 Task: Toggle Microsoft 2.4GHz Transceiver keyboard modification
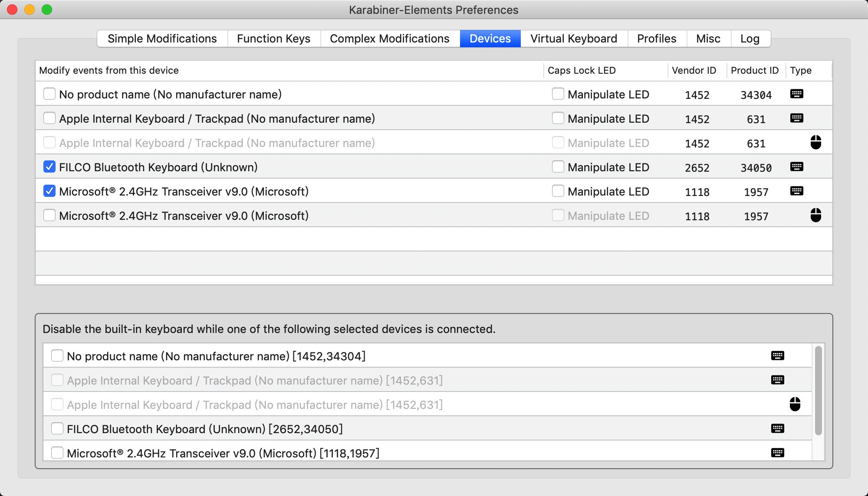click(x=49, y=191)
